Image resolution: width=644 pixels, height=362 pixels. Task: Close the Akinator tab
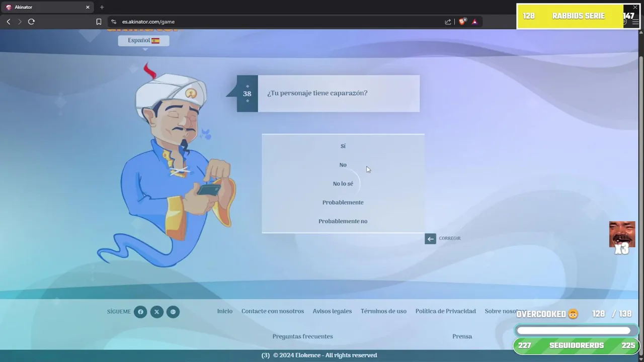point(88,7)
